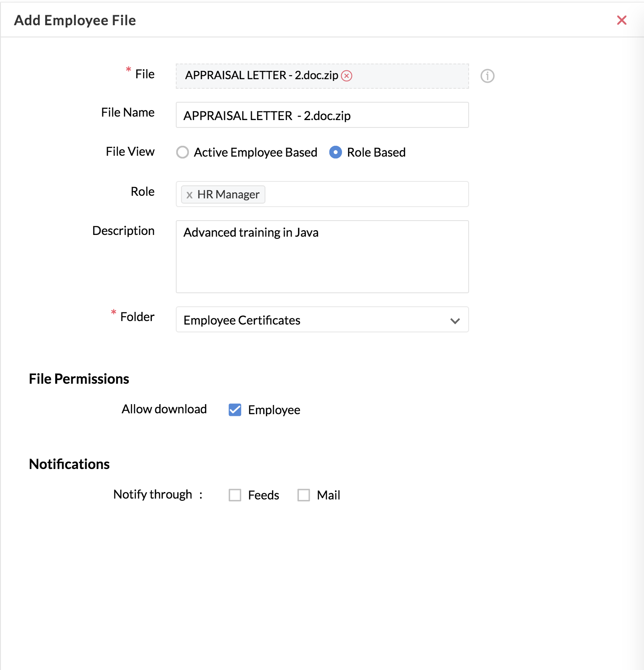Focus the File Name text field
The height and width of the screenshot is (670, 644).
(x=322, y=115)
